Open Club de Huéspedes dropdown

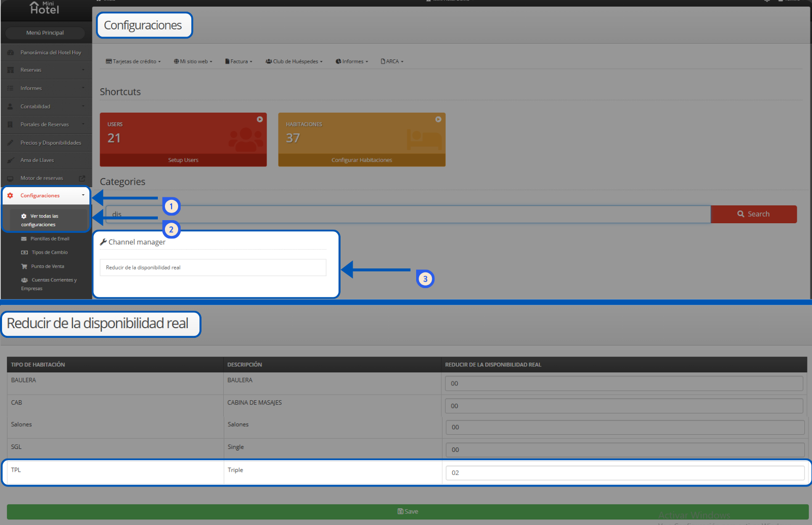point(294,61)
